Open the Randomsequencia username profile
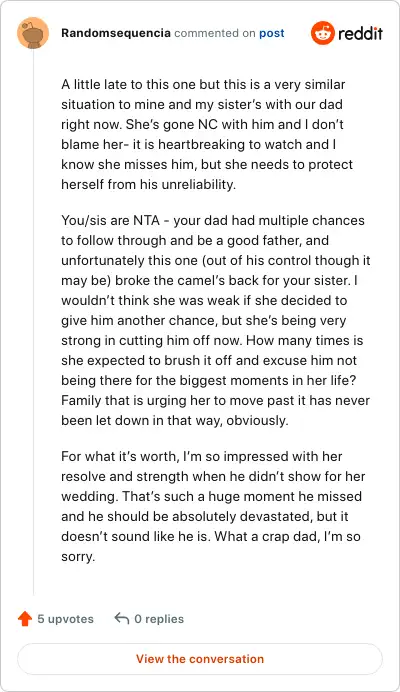This screenshot has height=692, width=400. (116, 33)
